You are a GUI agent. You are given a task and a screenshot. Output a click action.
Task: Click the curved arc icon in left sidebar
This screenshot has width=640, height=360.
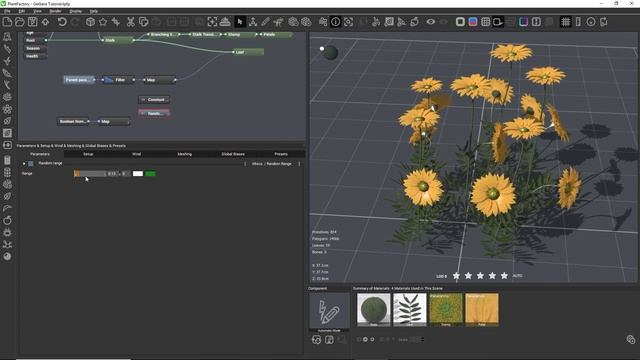(7, 208)
